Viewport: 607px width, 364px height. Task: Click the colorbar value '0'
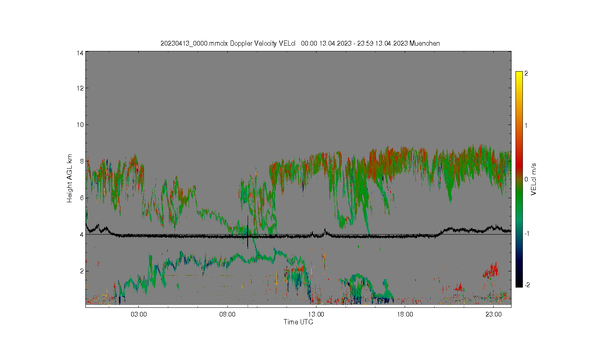click(x=526, y=179)
